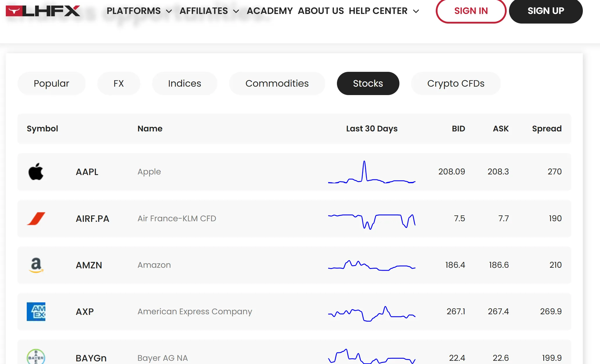Open the BAYGn 30-day sparkline chart
600x364 pixels.
[x=372, y=356]
